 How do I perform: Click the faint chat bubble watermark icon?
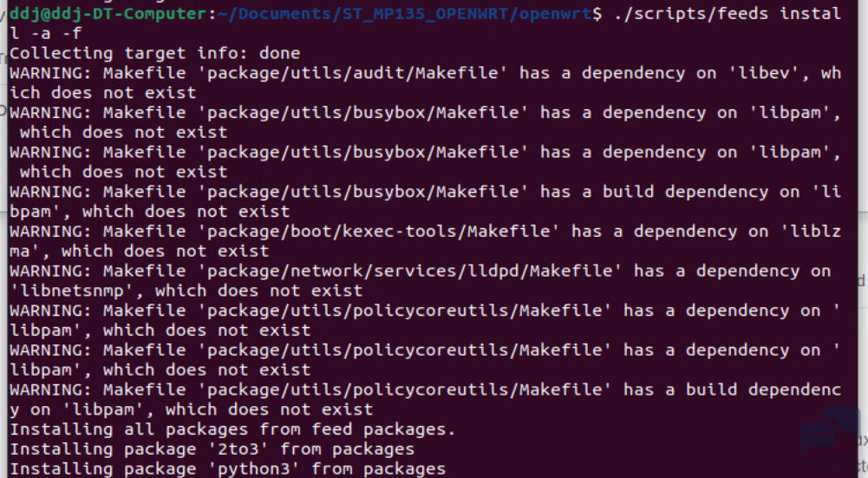[830, 429]
